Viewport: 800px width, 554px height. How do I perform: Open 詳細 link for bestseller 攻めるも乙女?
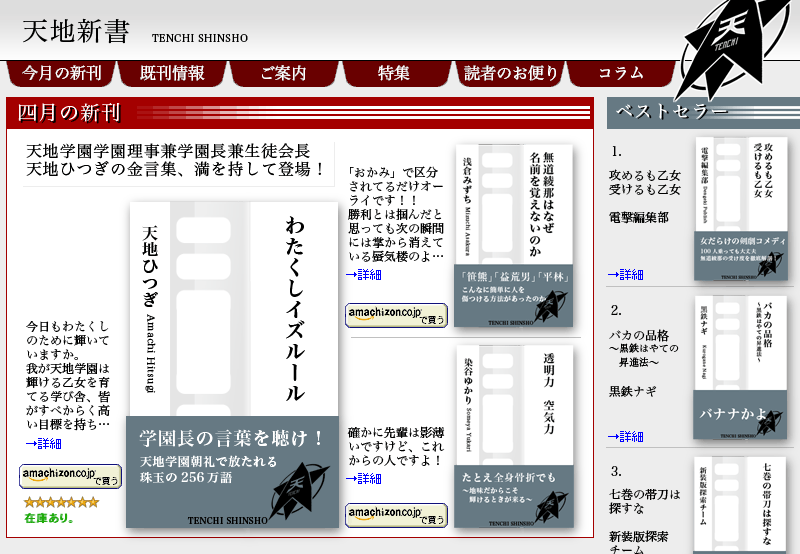click(626, 274)
